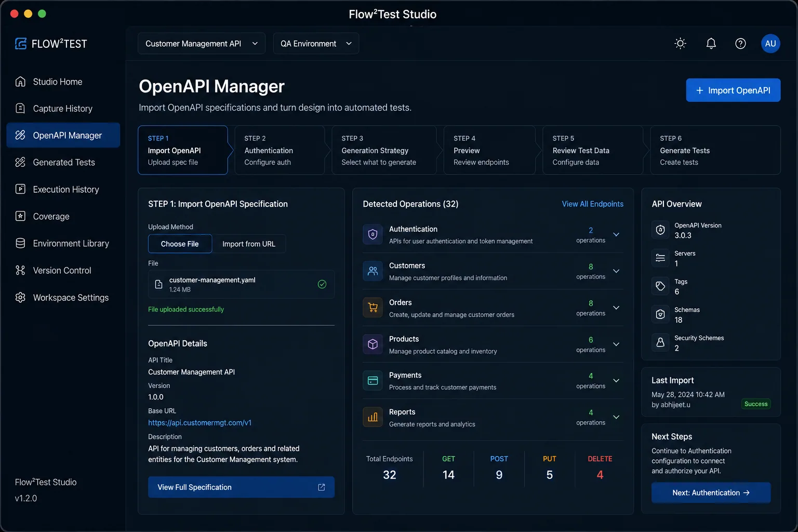Expand the Payments operations chevron
Viewport: 798px width, 532px height.
pyautogui.click(x=616, y=380)
